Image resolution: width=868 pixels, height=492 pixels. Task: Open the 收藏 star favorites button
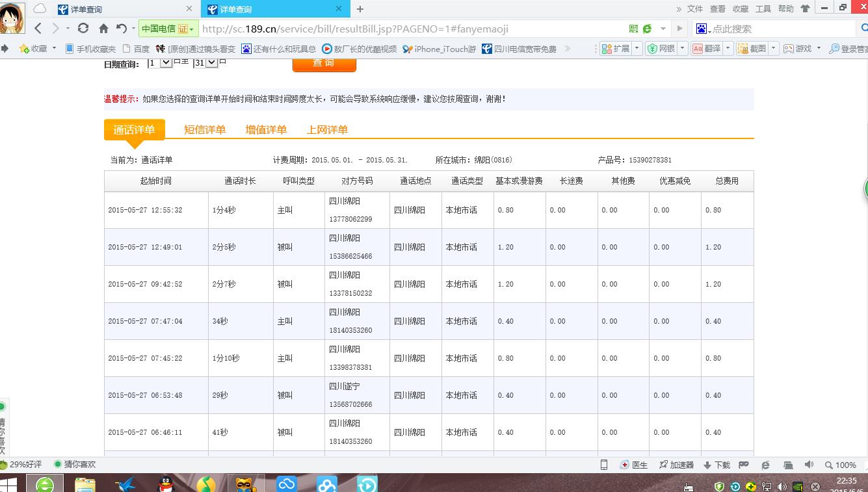(x=33, y=49)
